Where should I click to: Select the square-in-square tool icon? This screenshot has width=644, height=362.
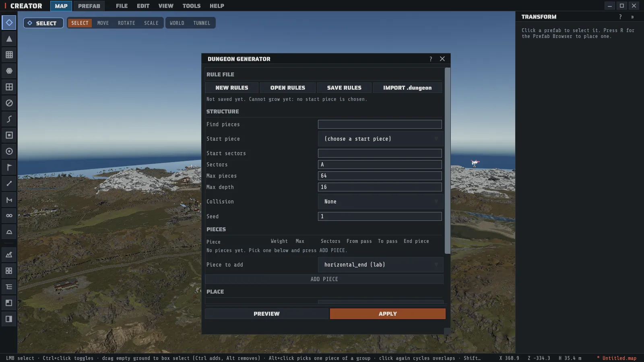[x=9, y=135]
